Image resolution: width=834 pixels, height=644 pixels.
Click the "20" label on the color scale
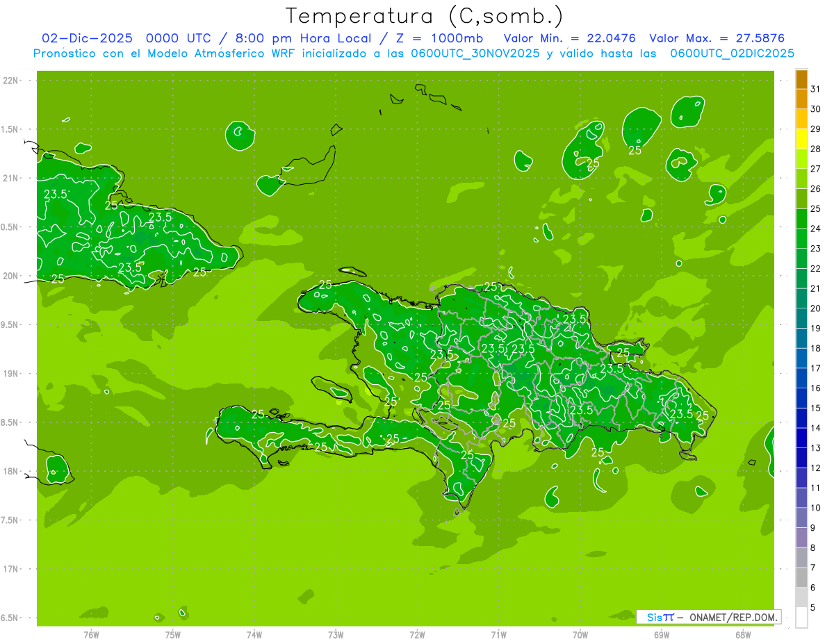pyautogui.click(x=816, y=308)
